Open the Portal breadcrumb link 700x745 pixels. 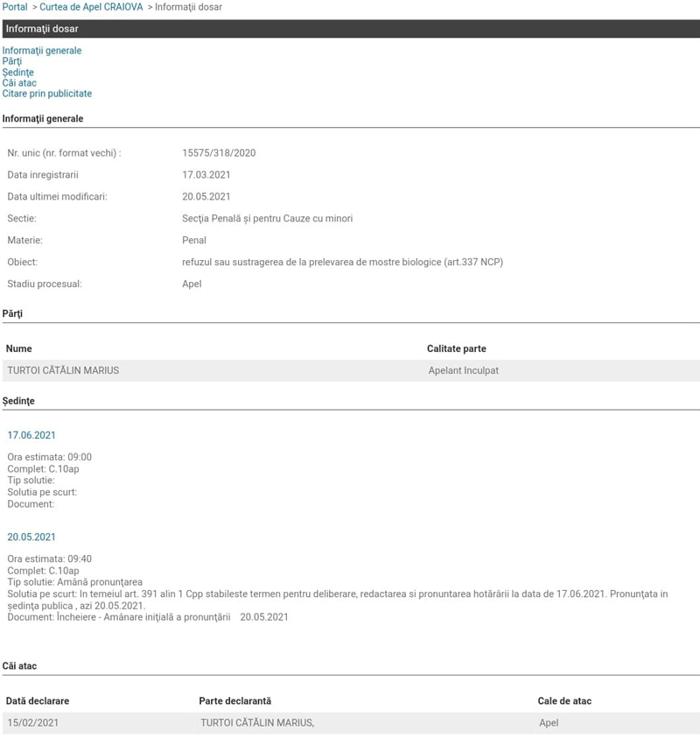pos(15,7)
